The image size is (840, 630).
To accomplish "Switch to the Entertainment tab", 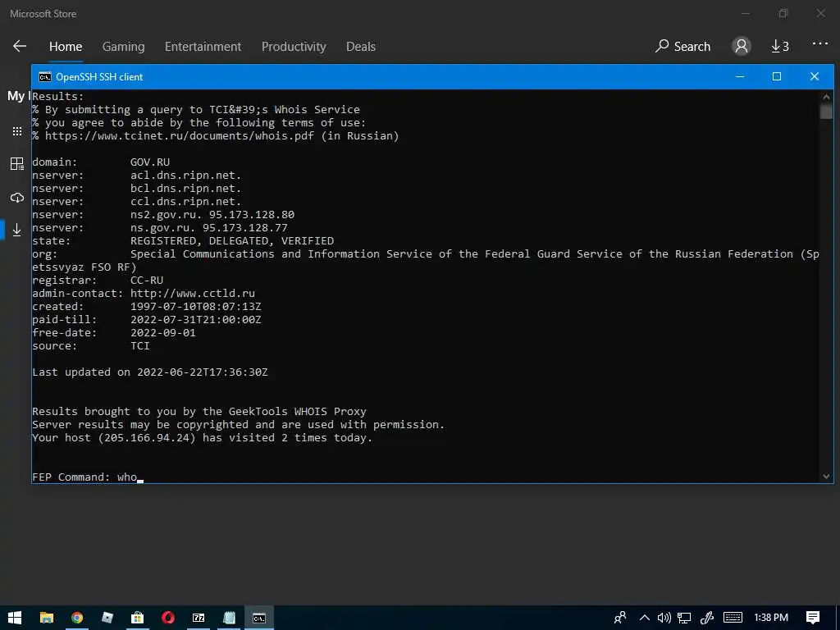I will [203, 47].
